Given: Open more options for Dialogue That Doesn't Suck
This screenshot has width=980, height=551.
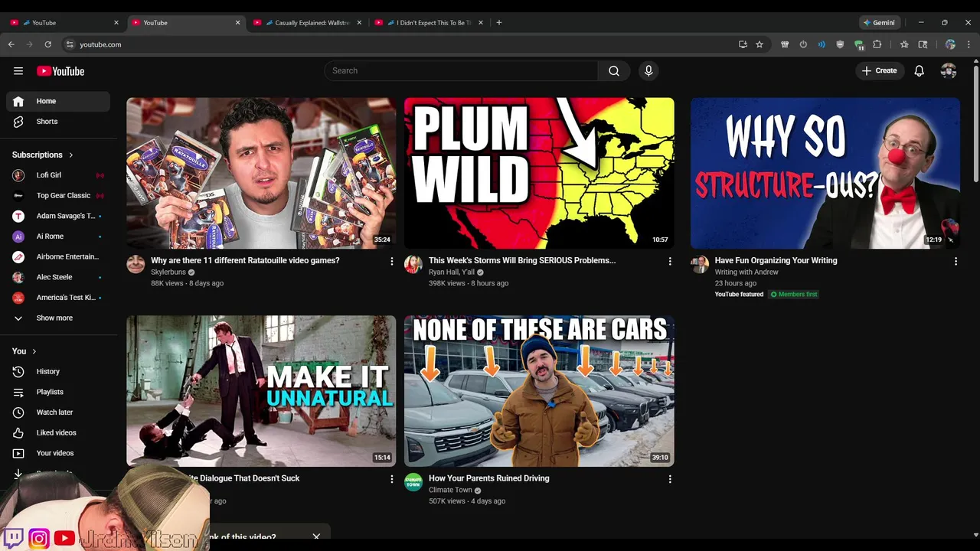Looking at the screenshot, I should (x=392, y=480).
